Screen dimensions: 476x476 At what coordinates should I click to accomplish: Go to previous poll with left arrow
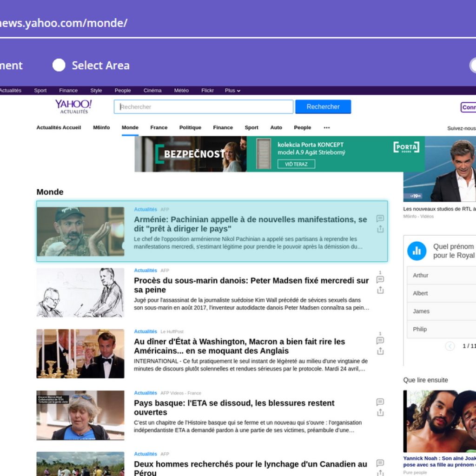click(450, 346)
